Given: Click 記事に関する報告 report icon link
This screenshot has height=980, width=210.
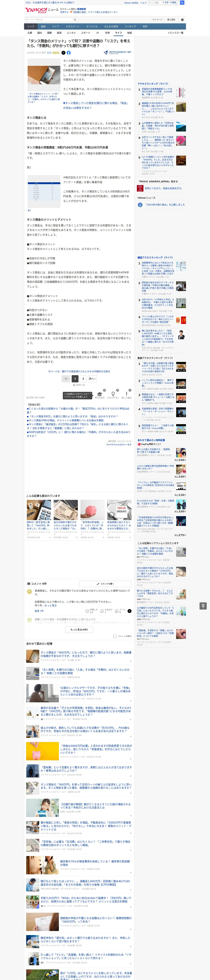Looking at the screenshot, I should tap(35, 398).
